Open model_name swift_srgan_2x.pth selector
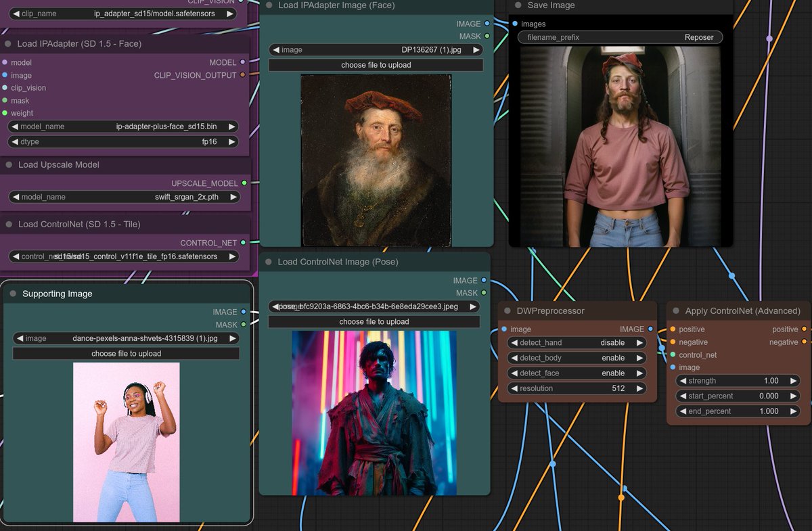812x531 pixels. pyautogui.click(x=125, y=197)
